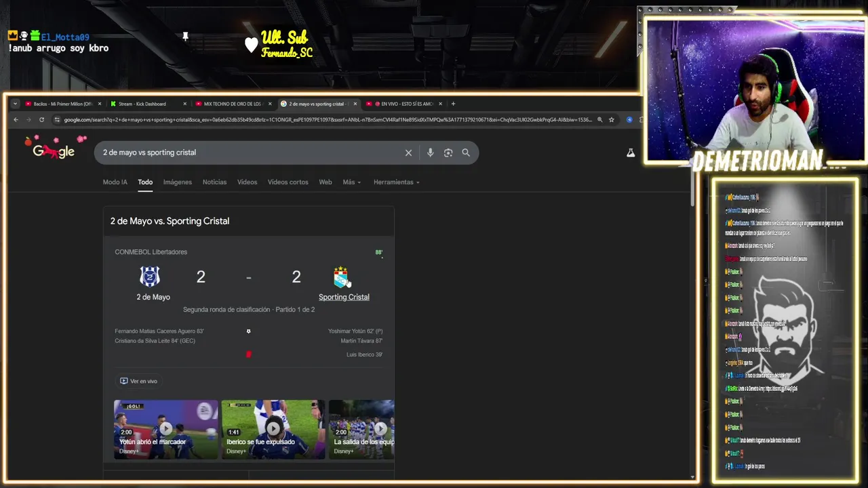Click red card entry Luis Iberico 39'
The height and width of the screenshot is (488, 868).
click(364, 354)
